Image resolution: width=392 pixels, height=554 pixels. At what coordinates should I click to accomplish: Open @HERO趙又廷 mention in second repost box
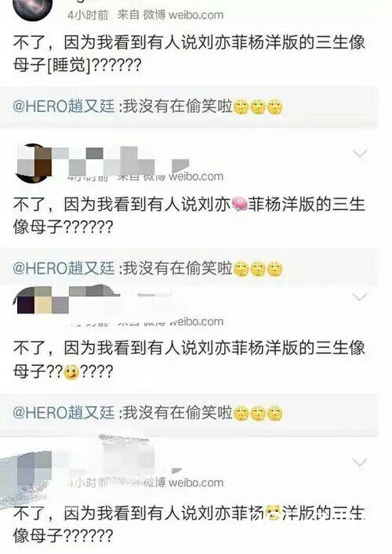(64, 269)
